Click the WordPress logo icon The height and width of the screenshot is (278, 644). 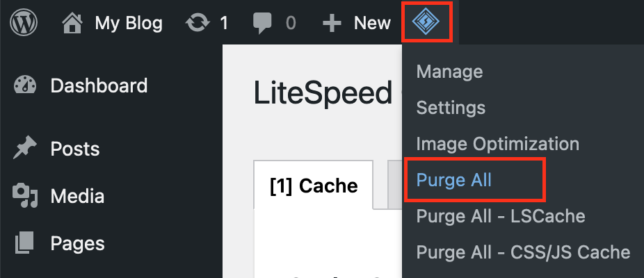24,23
